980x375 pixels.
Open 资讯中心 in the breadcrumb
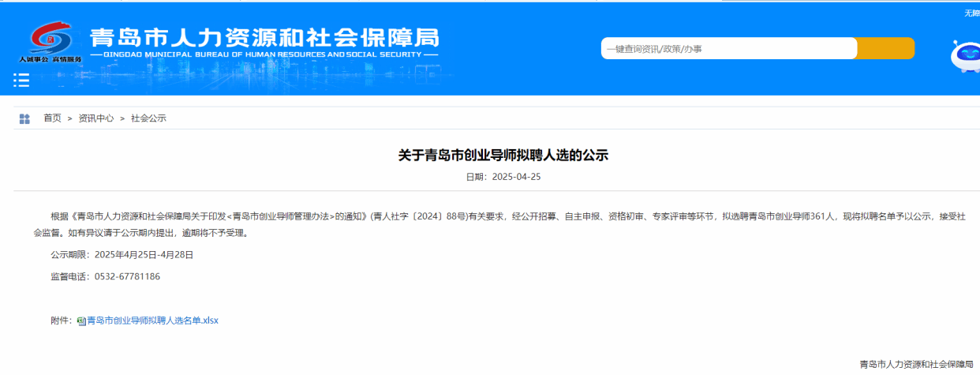(95, 118)
